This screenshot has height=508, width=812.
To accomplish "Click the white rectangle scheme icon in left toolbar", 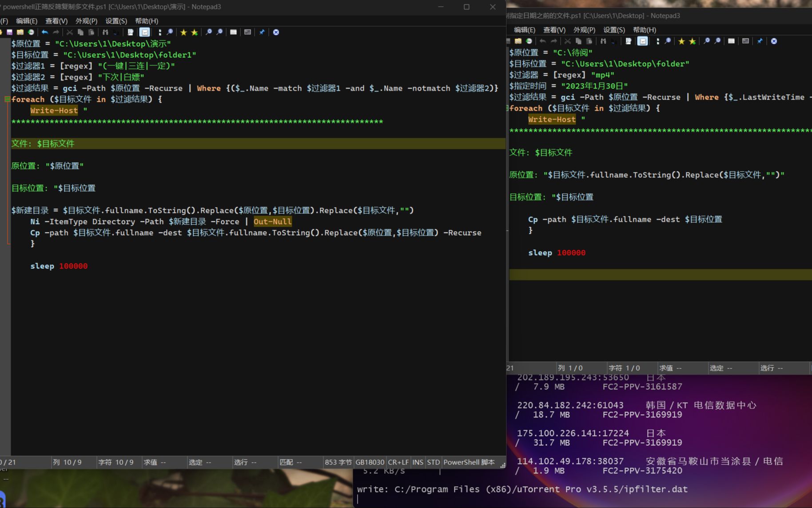I will pyautogui.click(x=233, y=32).
